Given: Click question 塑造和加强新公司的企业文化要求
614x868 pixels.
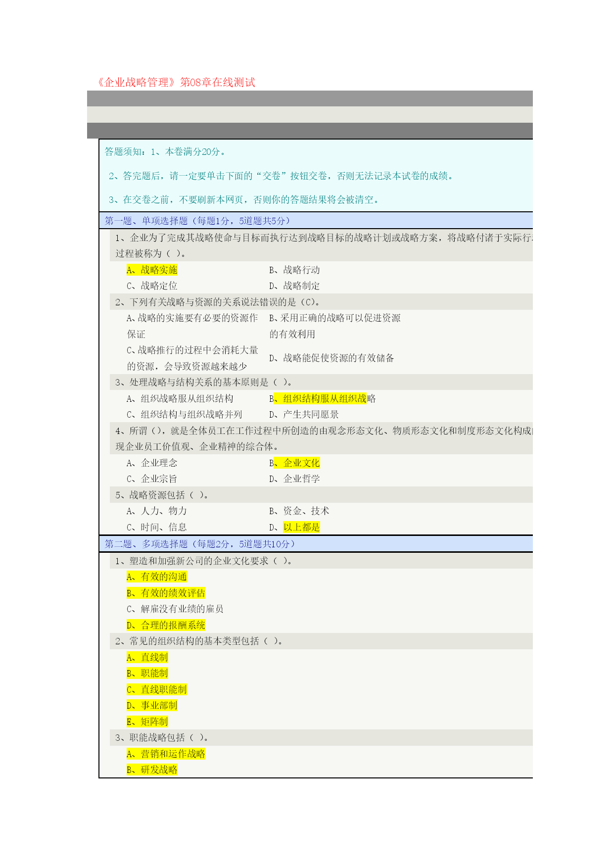Looking at the screenshot, I should (205, 561).
